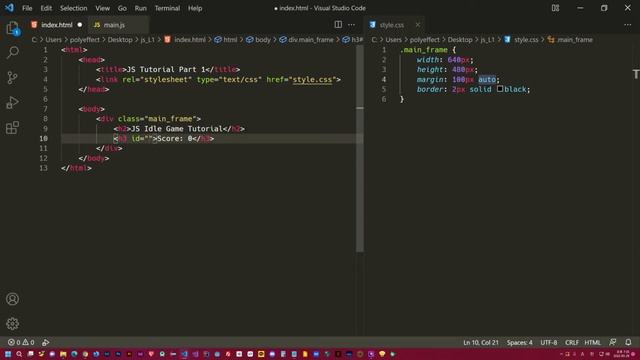Open the notifications bell in status bar
Screen dimensions: 640x360
pyautogui.click(x=628, y=342)
